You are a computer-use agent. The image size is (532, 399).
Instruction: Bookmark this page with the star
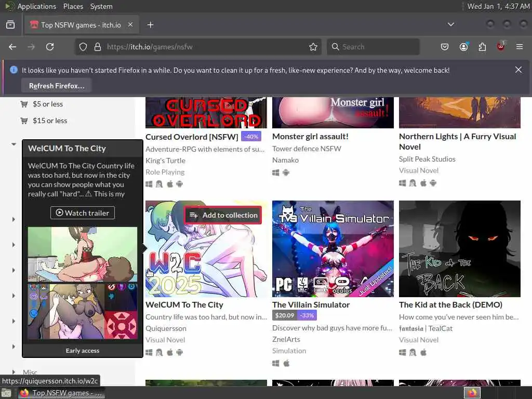click(x=313, y=47)
